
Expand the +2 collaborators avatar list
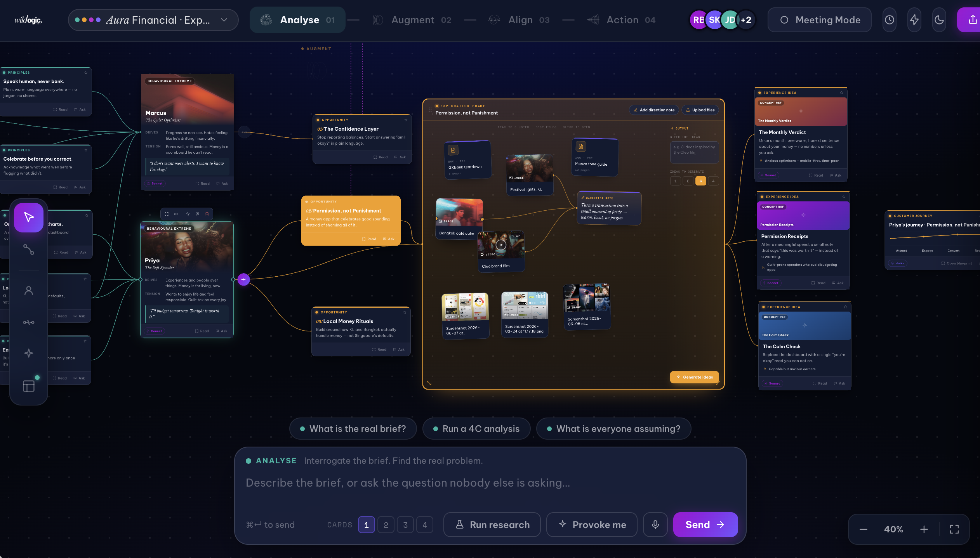click(x=746, y=20)
